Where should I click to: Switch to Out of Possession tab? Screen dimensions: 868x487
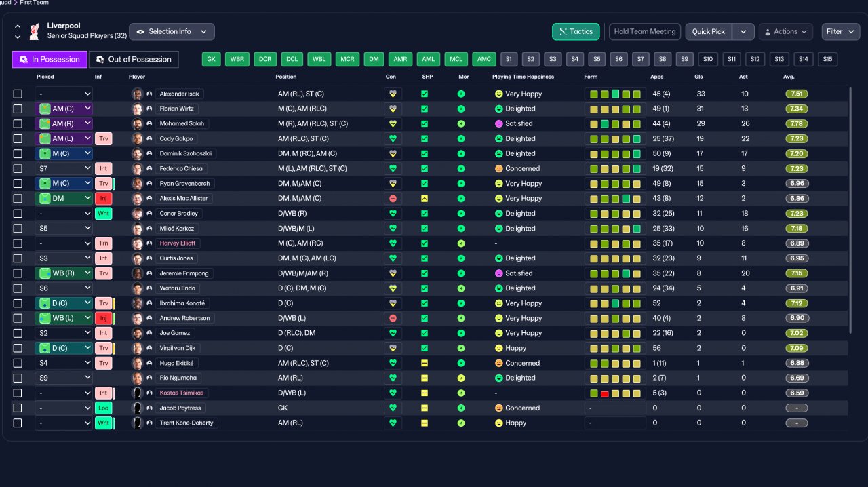pyautogui.click(x=134, y=59)
